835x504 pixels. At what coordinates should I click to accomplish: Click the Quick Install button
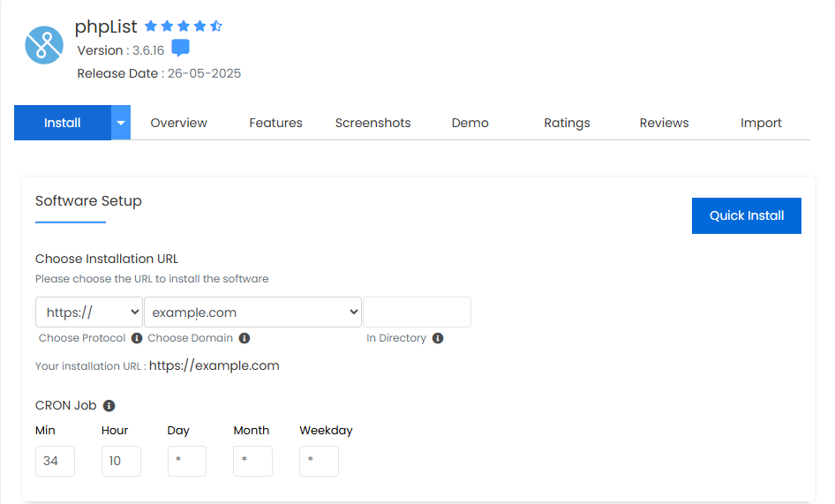coord(747,215)
